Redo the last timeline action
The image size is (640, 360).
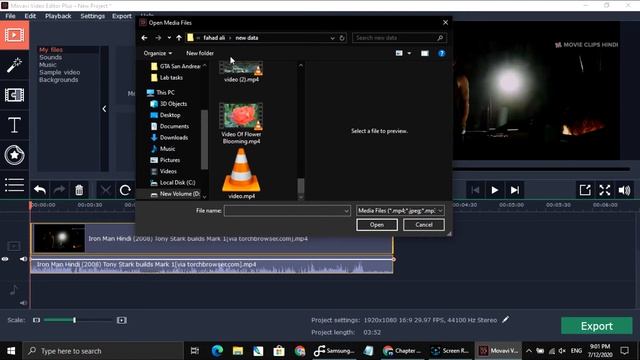pos(60,190)
